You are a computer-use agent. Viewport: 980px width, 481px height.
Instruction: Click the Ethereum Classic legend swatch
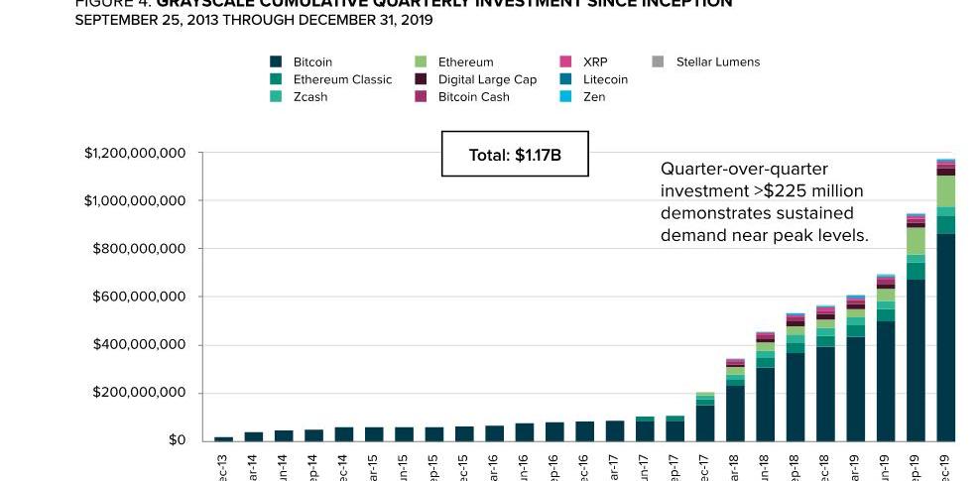pyautogui.click(x=277, y=79)
